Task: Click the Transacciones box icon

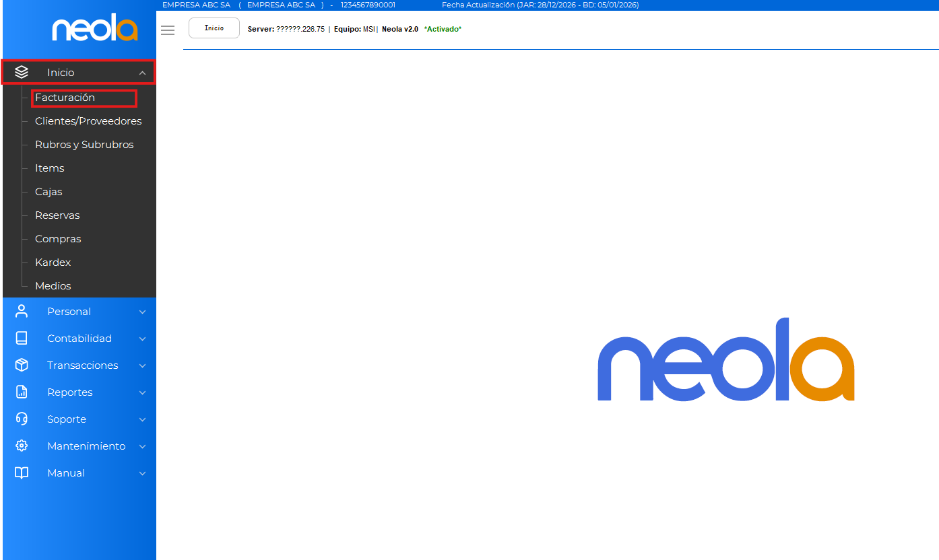Action: pos(22,365)
